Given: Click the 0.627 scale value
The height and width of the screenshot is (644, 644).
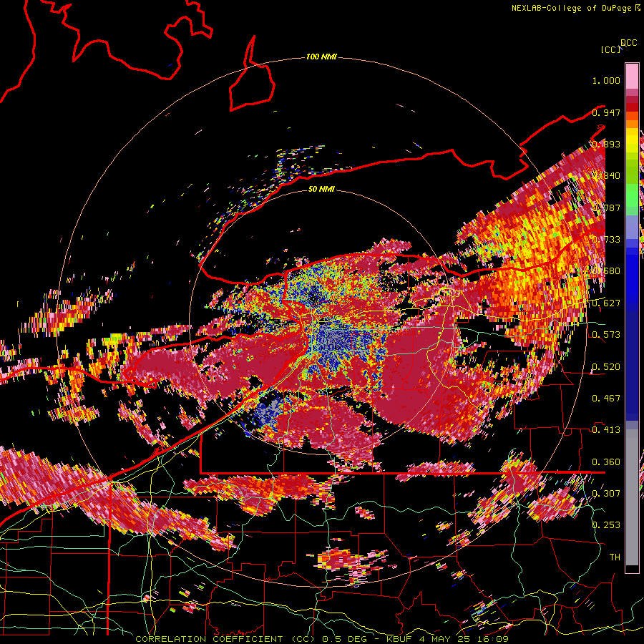Looking at the screenshot, I should 606,303.
